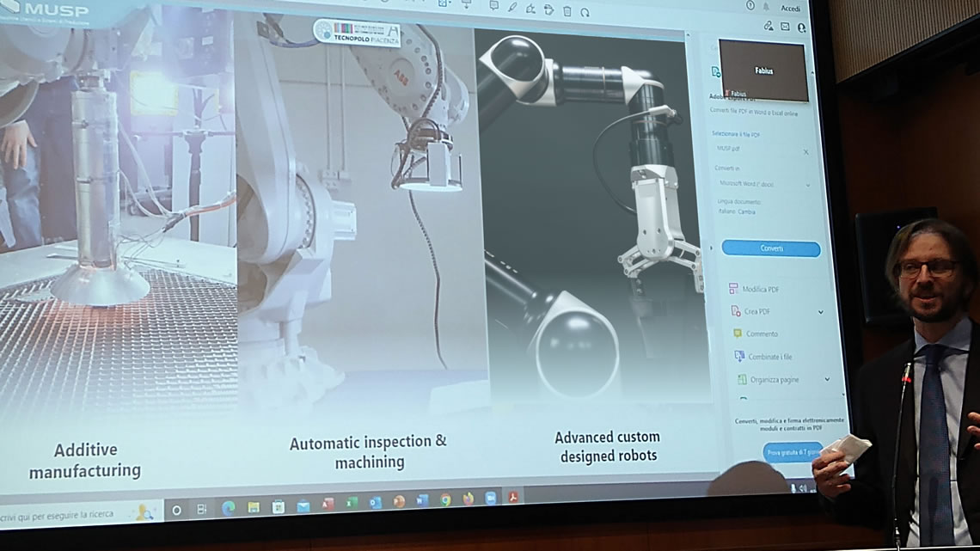Image resolution: width=980 pixels, height=551 pixels.
Task: Open the help question-mark icon
Action: point(750,6)
